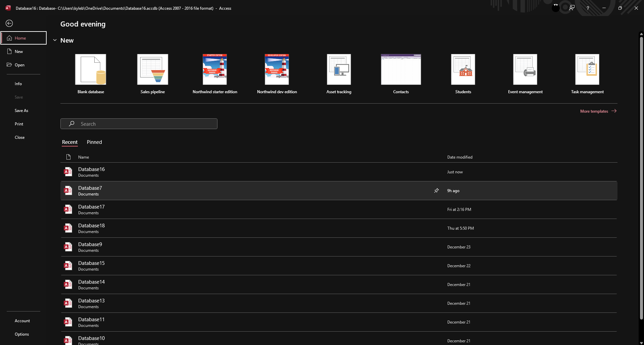
Task: Click the back arrow icon
Action: pos(9,23)
